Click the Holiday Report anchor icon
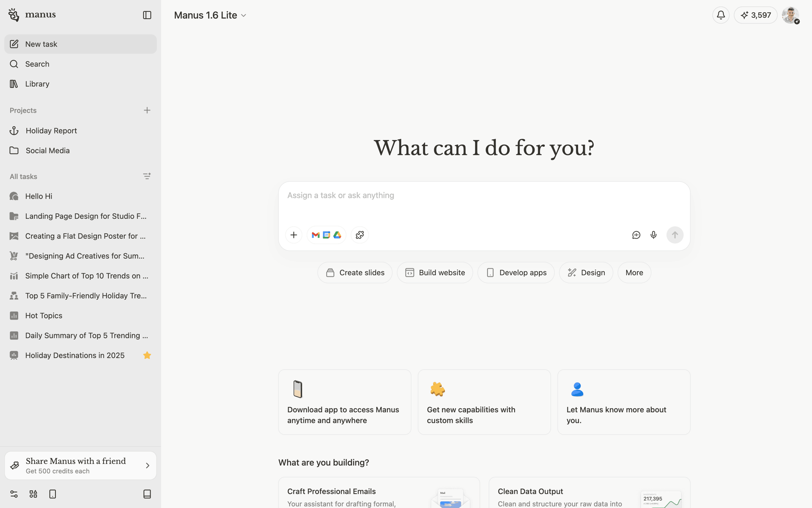This screenshot has height=508, width=812. click(x=14, y=131)
